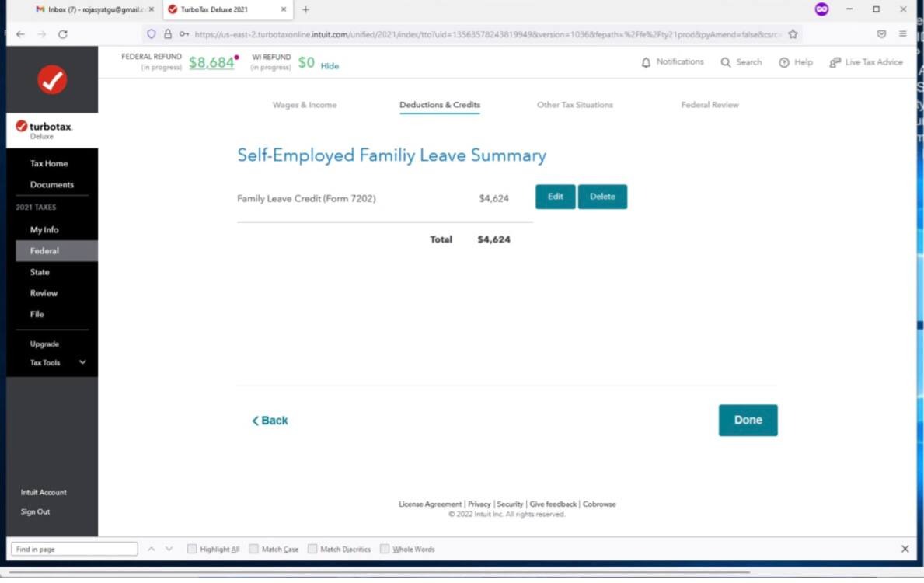Click the Back link
924x583 pixels.
[270, 421]
